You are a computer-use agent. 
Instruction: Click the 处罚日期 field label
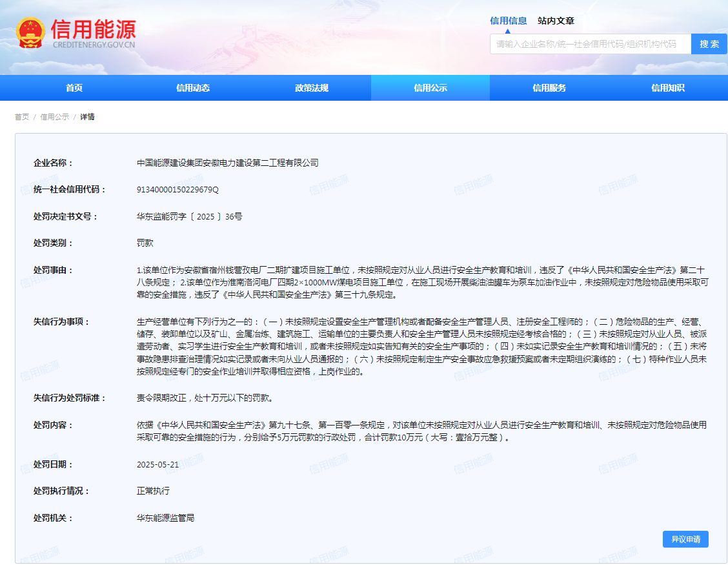(53, 465)
